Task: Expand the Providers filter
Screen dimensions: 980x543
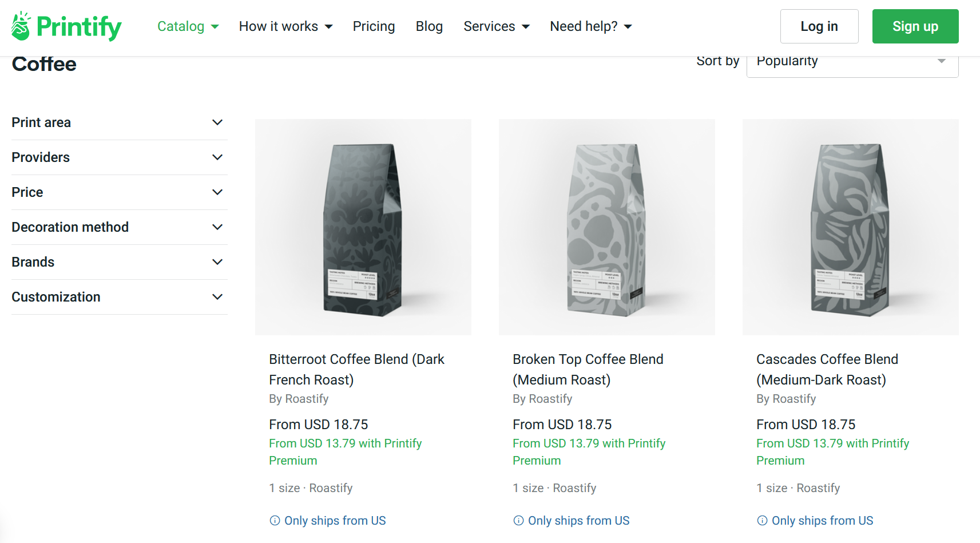Action: pyautogui.click(x=217, y=157)
